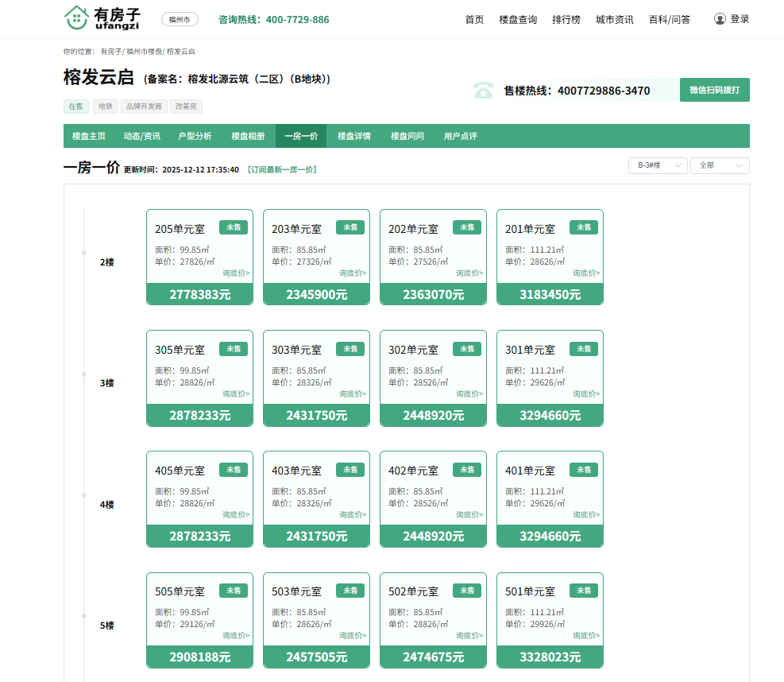The height and width of the screenshot is (682, 784).
Task: Go to the 楼盘详情 tab
Action: point(353,136)
